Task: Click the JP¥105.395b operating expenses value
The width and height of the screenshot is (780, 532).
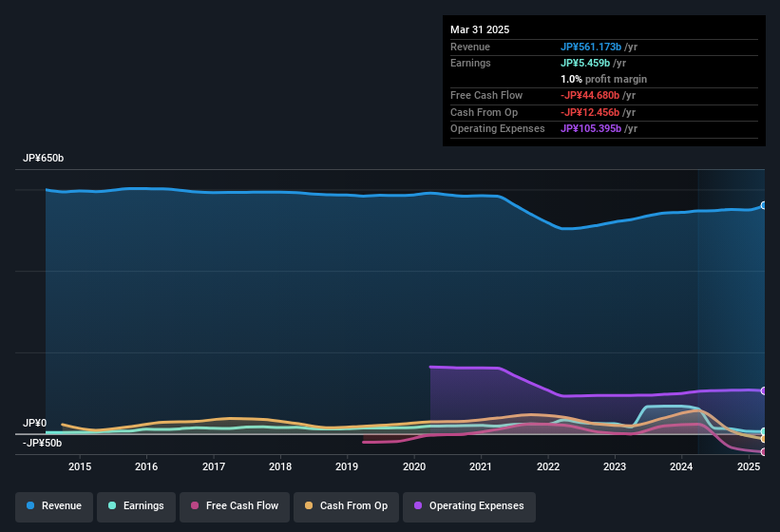Action: 591,129
